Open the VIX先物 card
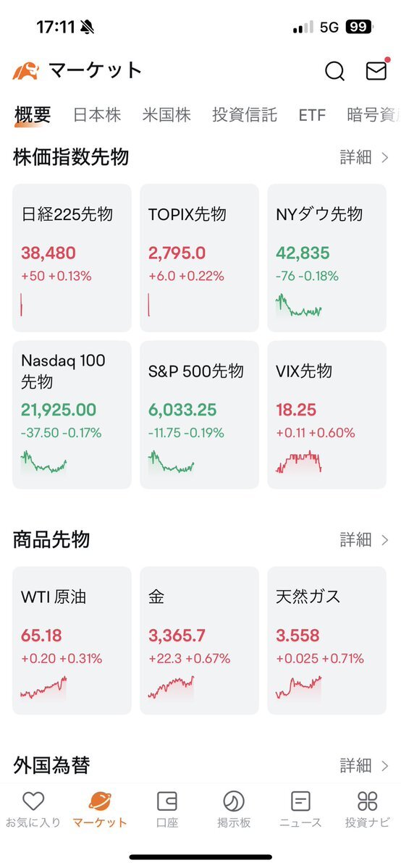The image size is (401, 868). coord(326,415)
